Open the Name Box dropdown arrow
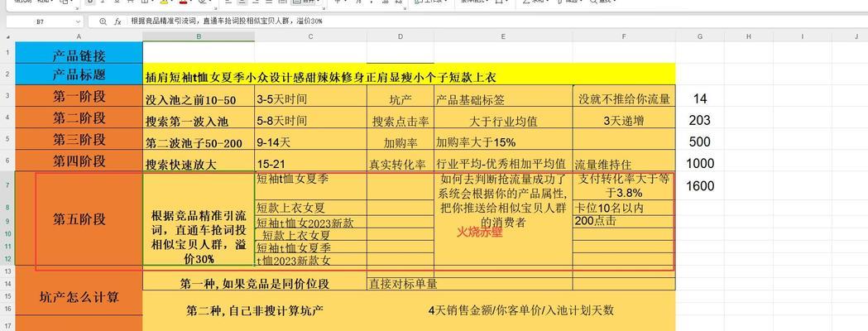Viewport: 868px width, 331px height. click(78, 22)
